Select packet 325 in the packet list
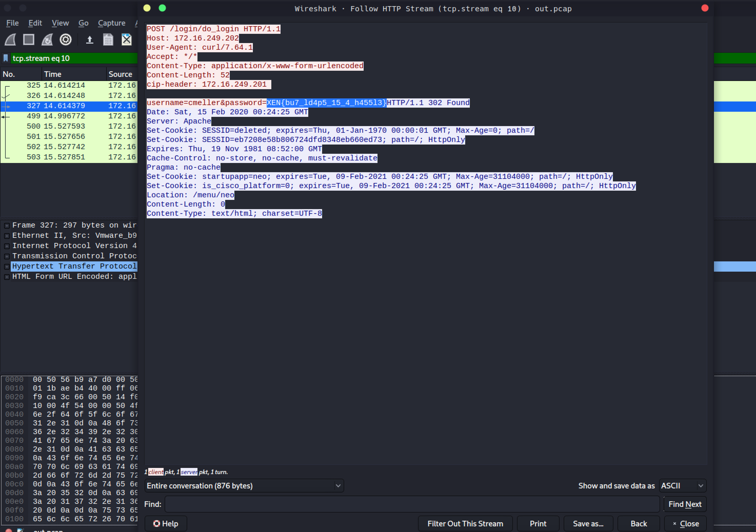756x532 pixels. pyautogui.click(x=69, y=85)
